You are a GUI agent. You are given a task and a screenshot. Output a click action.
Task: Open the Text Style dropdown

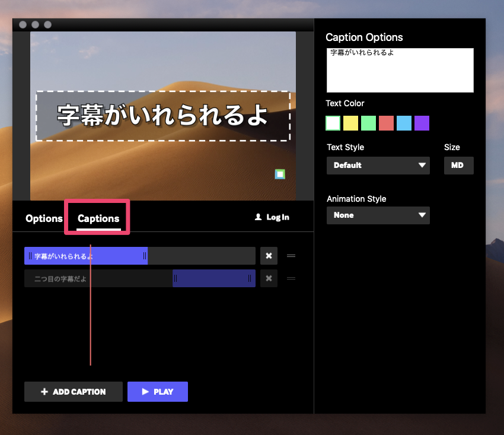[x=378, y=166]
